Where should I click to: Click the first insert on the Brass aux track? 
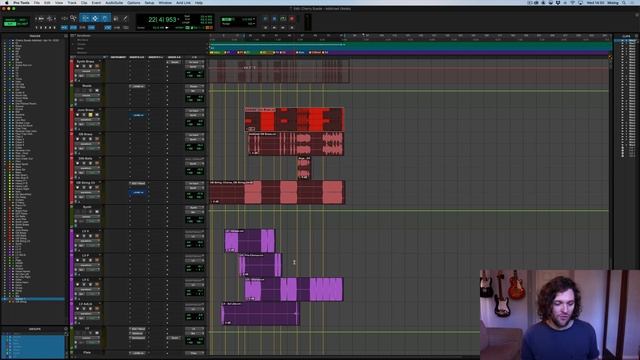(x=138, y=87)
